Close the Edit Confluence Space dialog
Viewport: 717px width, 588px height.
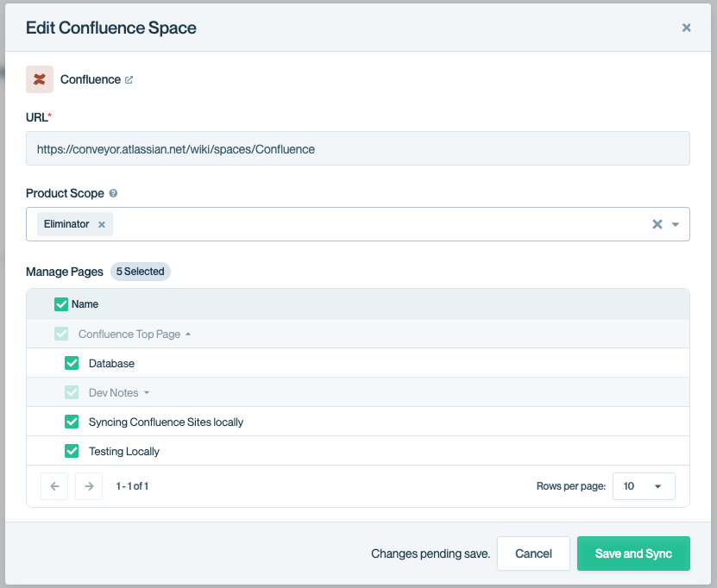(687, 28)
